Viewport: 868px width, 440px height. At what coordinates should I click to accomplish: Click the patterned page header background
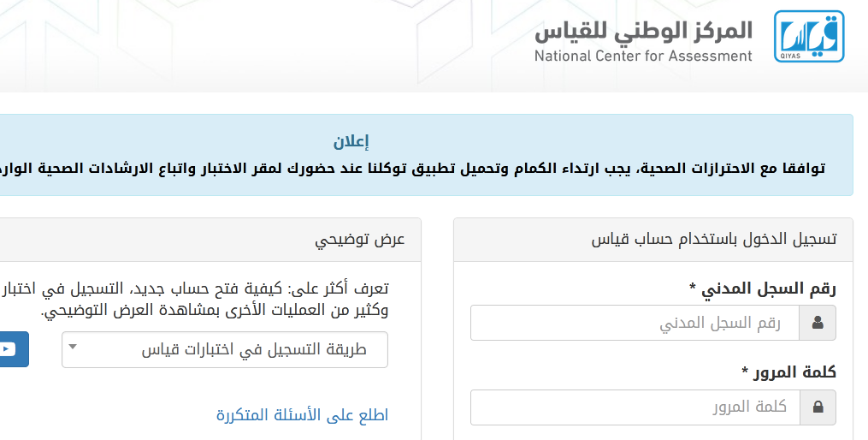(266, 46)
